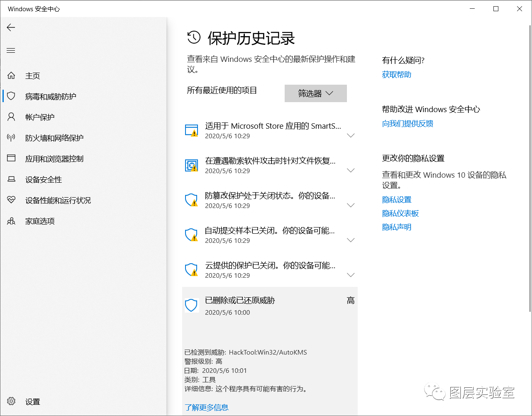This screenshot has width=532, height=416.
Task: Select 病毒和威胁防护 in the sidebar
Action: [x=51, y=97]
